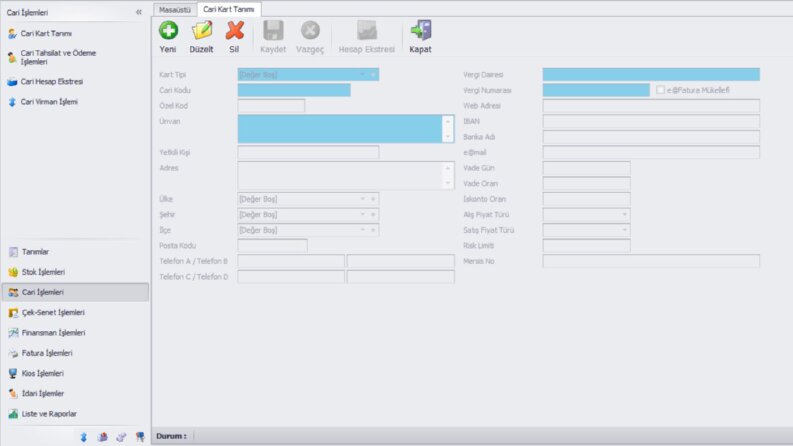Click the Ünvan box scroll-up arrow

coord(448,122)
